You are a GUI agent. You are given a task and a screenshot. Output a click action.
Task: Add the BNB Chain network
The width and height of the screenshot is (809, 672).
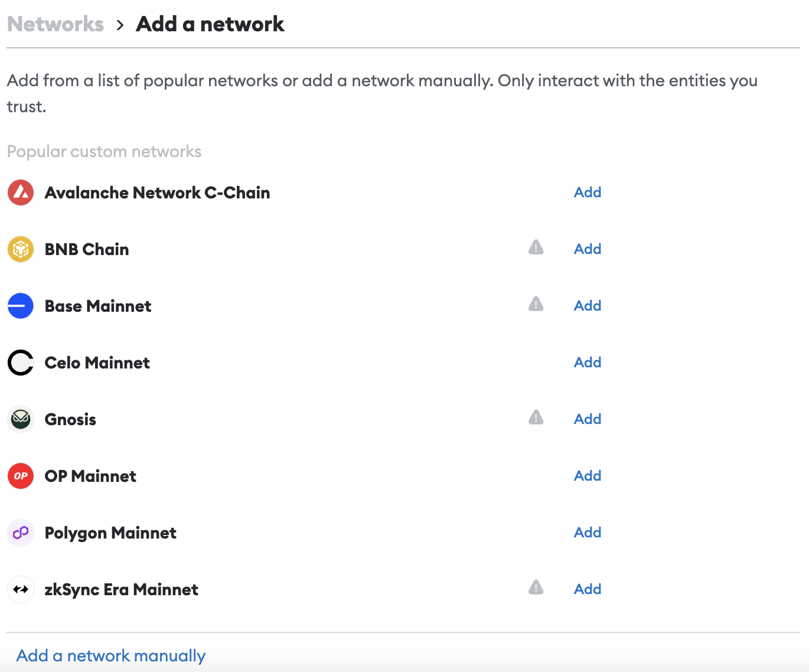click(588, 249)
